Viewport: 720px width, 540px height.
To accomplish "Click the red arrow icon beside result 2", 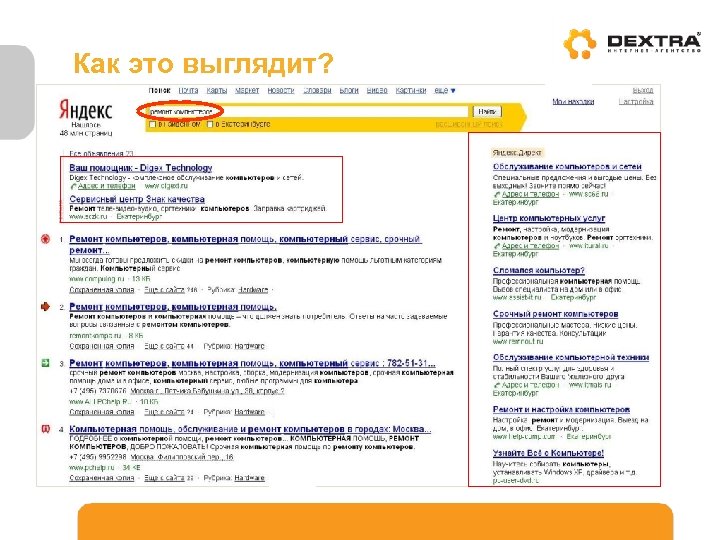I will point(45,306).
